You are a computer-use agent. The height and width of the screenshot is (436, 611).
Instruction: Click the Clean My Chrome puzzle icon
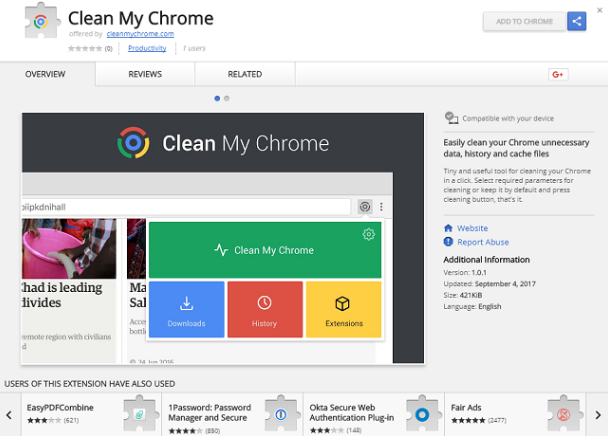click(x=42, y=21)
